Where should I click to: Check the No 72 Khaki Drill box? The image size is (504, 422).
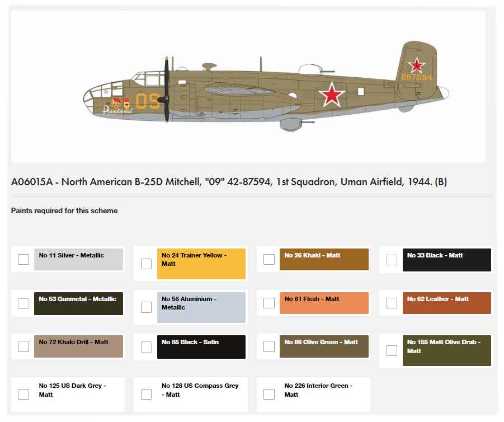click(x=23, y=346)
